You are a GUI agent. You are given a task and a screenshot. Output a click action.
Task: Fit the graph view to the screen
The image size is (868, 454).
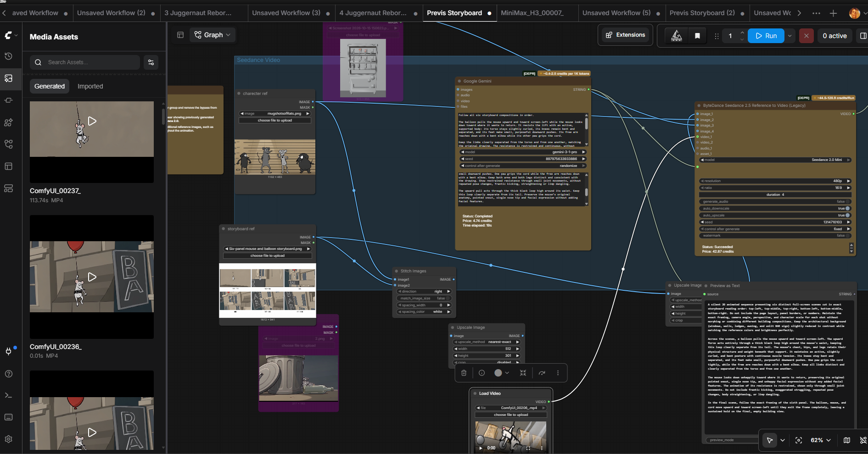(799, 440)
